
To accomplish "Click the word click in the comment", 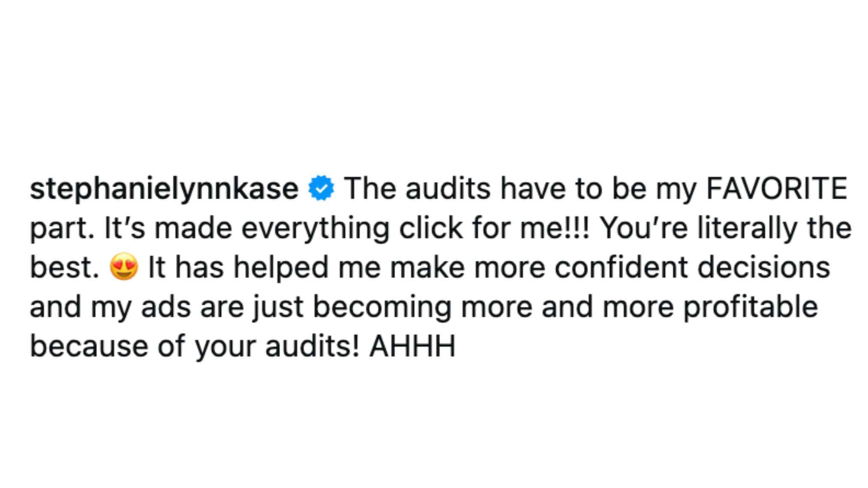I will tap(431, 228).
